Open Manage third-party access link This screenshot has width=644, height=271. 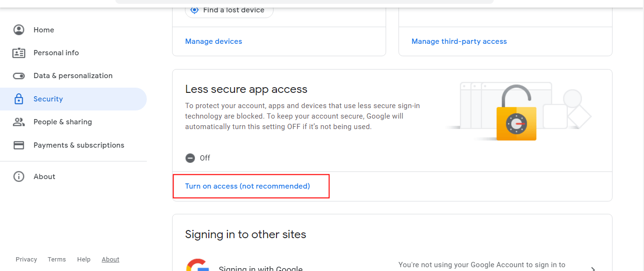[459, 41]
